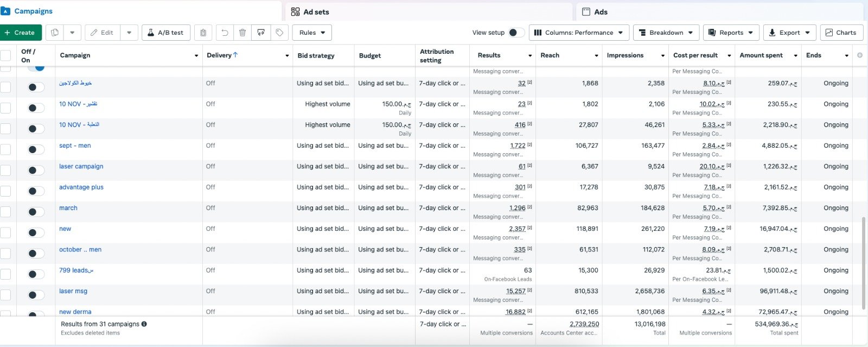Screen dimensions: 868x347
Task: Open the Rules dropdown menu
Action: click(x=312, y=33)
